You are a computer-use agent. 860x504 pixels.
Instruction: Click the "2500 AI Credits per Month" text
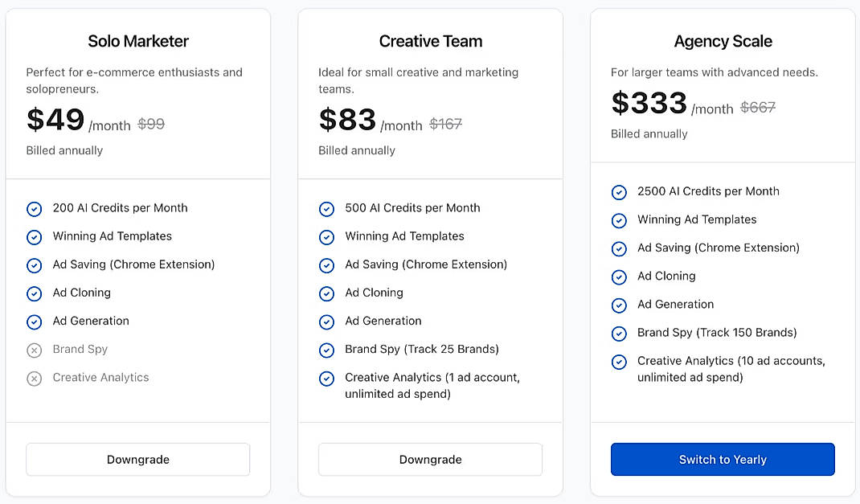(708, 191)
